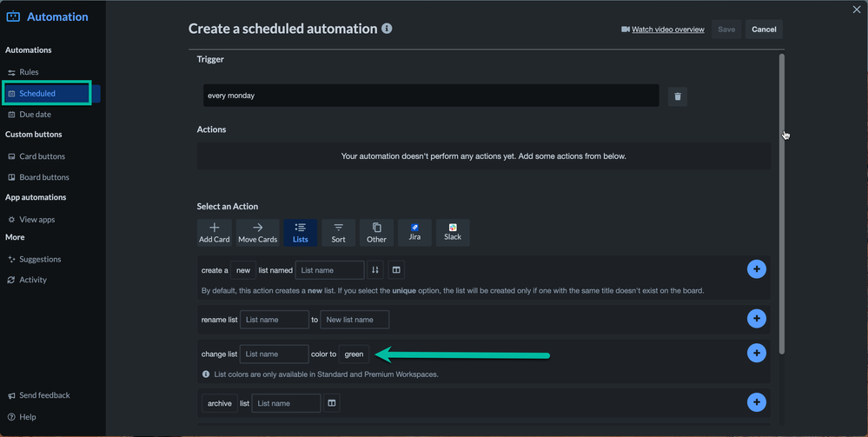868x437 pixels.
Task: Select the Other action tab
Action: 376,233
